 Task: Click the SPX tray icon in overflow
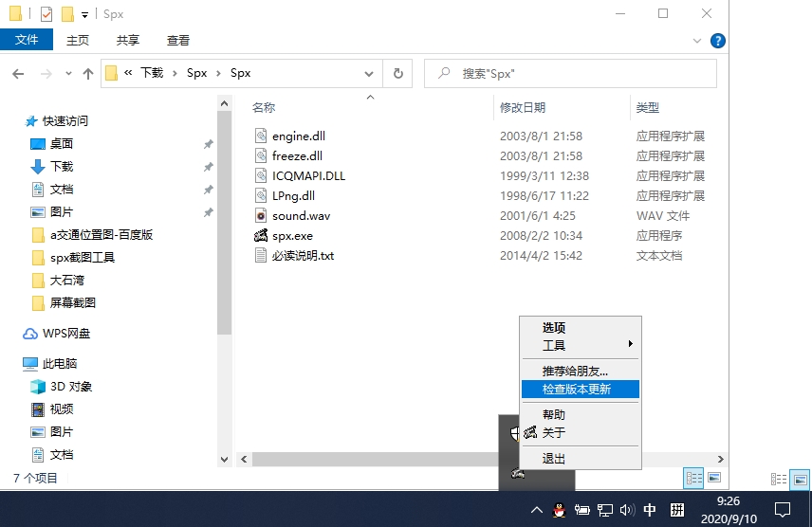point(518,472)
